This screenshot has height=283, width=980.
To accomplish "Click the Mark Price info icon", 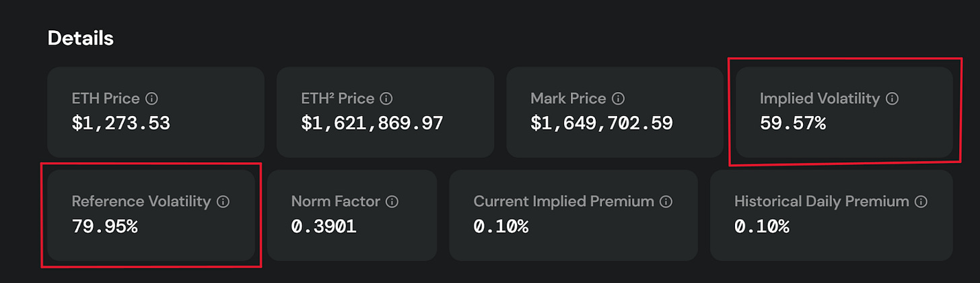I will [619, 99].
